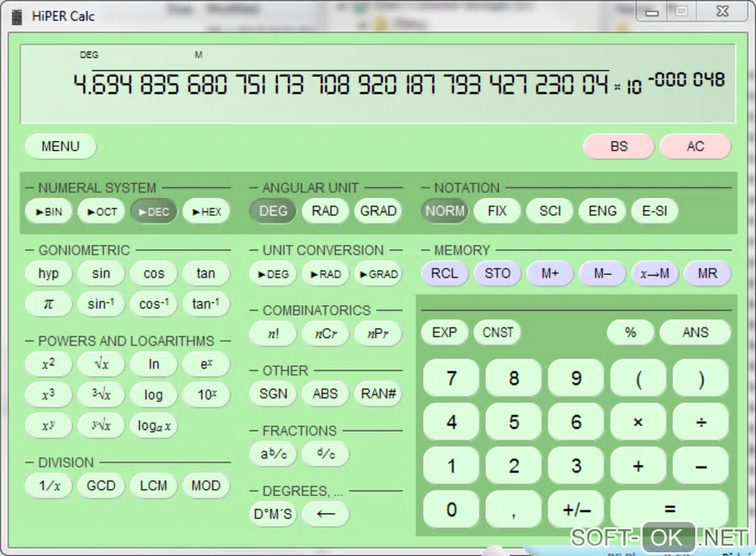Toggle the hyp hyperbolic function
Image resolution: width=756 pixels, height=556 pixels.
(49, 274)
